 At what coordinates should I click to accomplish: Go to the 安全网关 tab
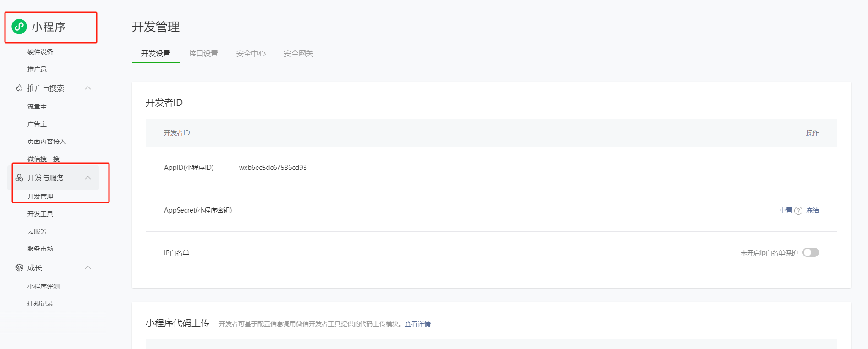pos(299,54)
